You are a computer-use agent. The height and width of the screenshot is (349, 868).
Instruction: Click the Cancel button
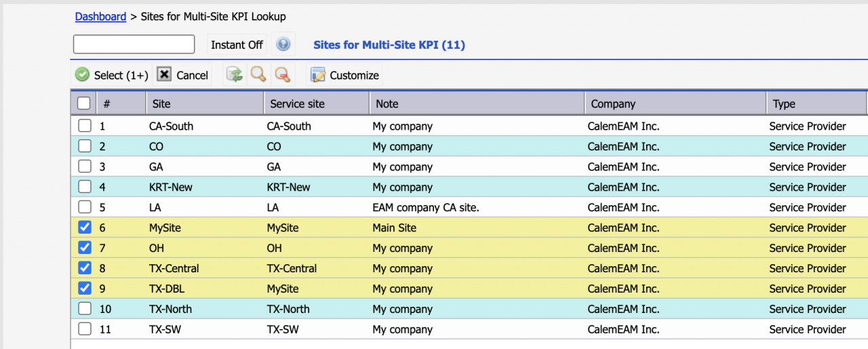click(x=183, y=75)
